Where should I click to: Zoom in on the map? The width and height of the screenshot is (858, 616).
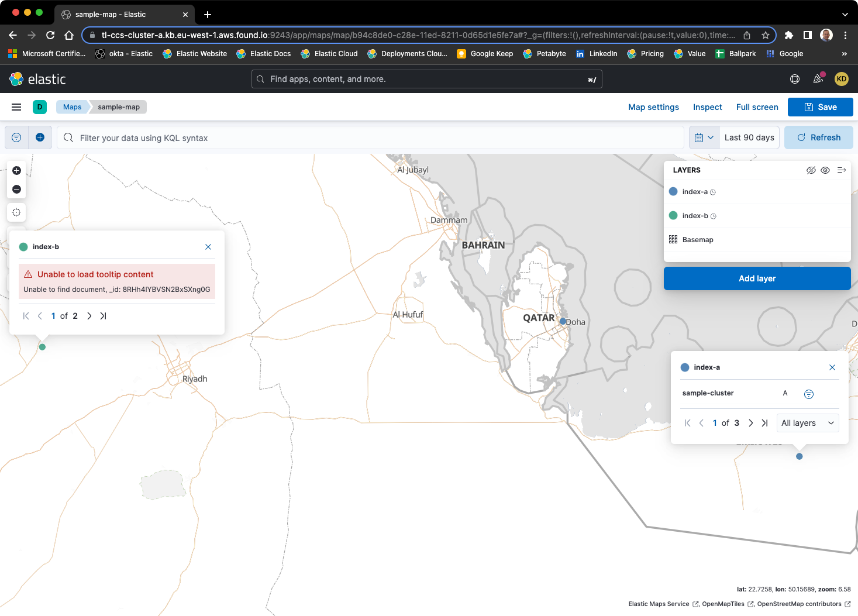[x=16, y=170]
